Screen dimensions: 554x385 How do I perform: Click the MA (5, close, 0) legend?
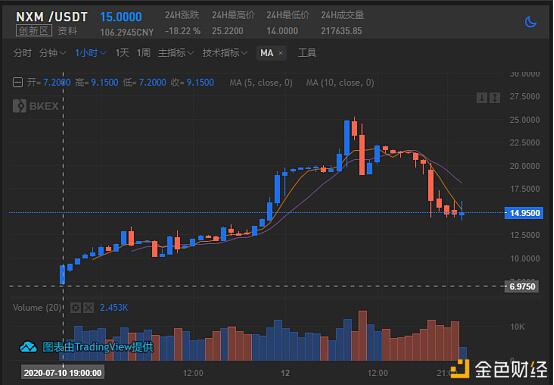(261, 83)
